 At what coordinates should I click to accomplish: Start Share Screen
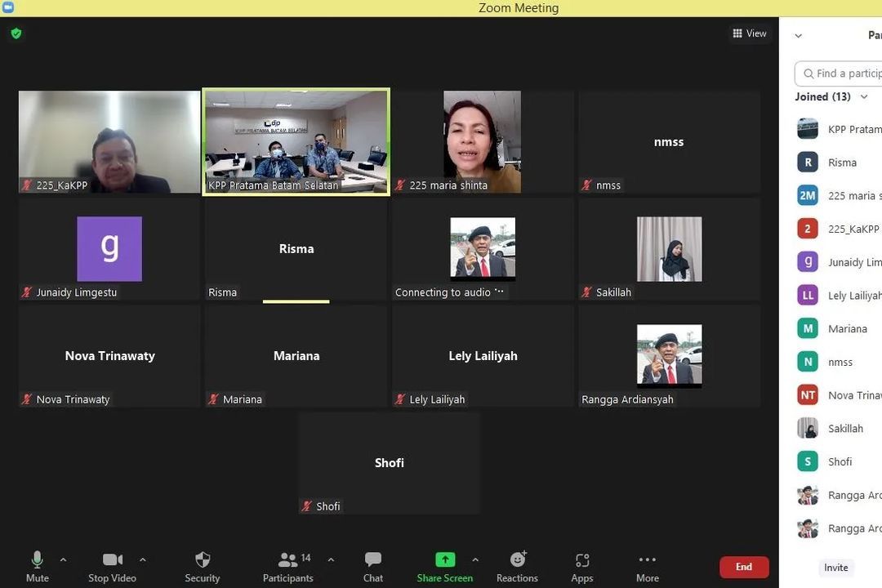(444, 566)
